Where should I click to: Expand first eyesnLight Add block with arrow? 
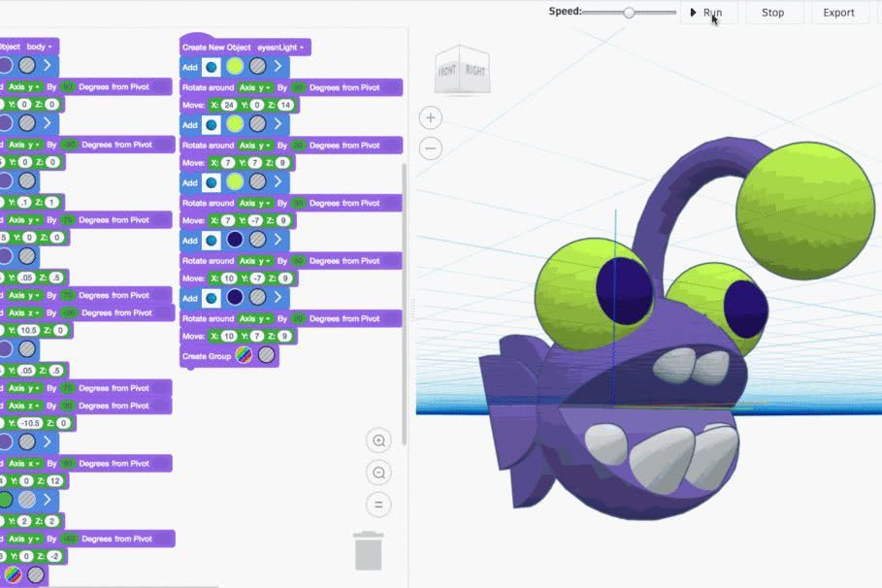tap(278, 67)
